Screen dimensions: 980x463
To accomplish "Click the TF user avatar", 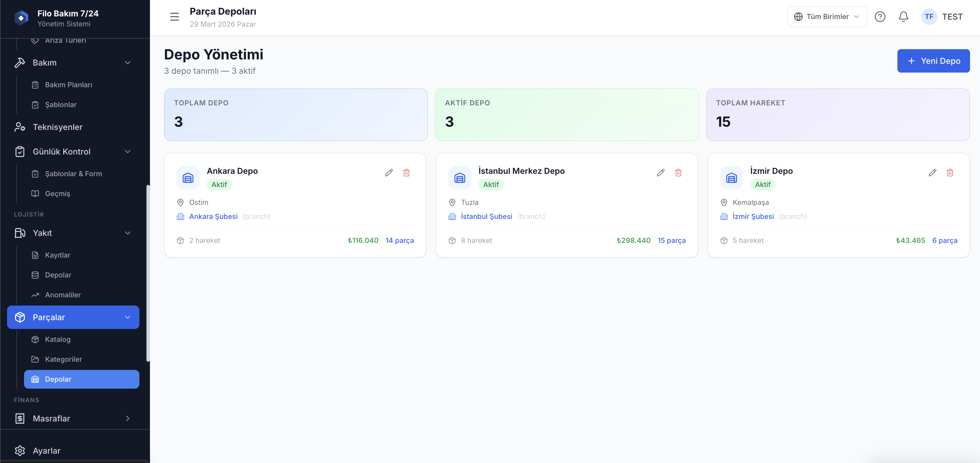I will (x=929, y=17).
